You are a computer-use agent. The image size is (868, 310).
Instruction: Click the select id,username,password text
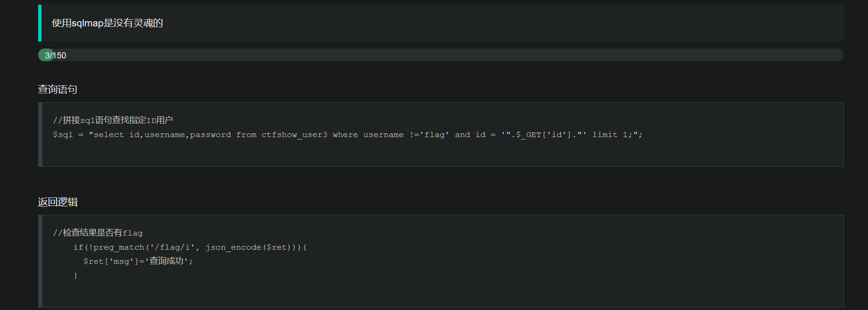(x=162, y=135)
